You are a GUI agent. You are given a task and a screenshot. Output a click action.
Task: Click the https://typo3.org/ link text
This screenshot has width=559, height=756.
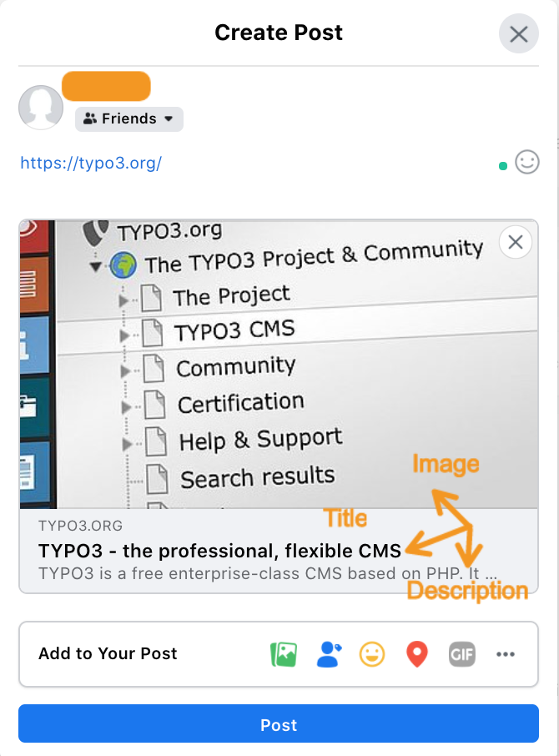point(91,163)
